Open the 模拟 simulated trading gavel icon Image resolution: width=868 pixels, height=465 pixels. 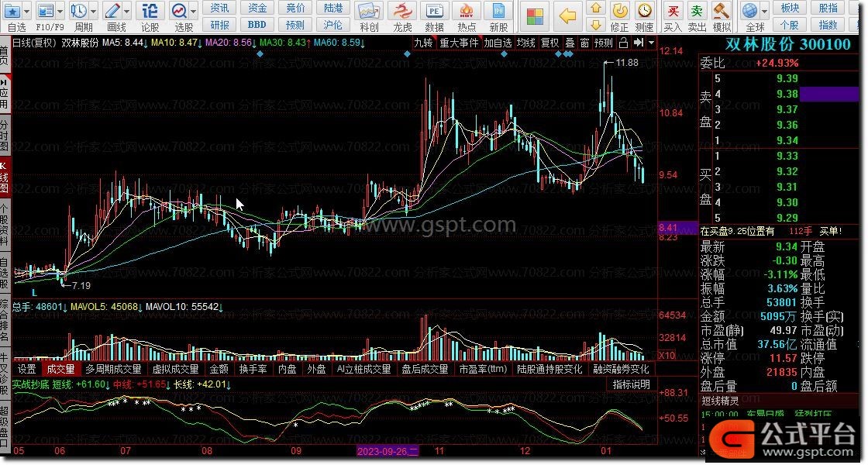722,11
